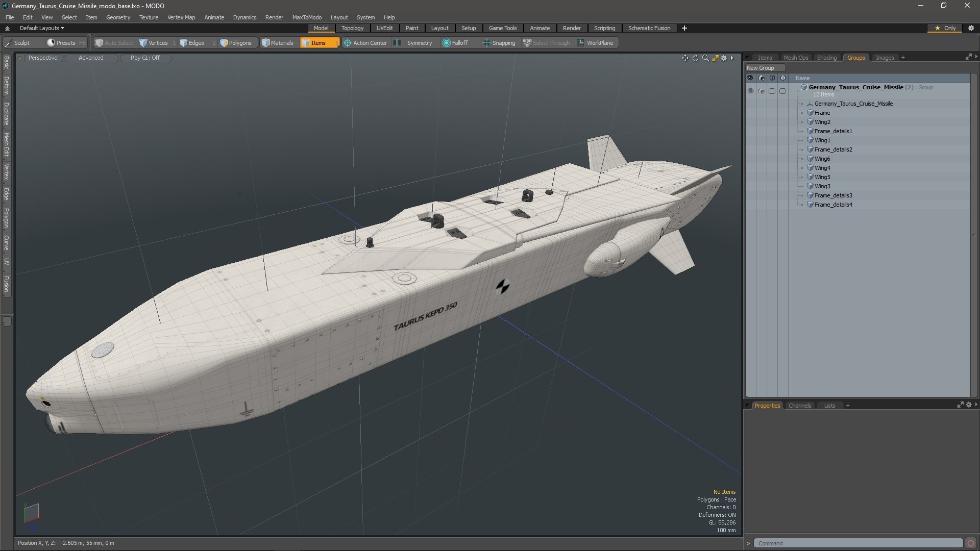The height and width of the screenshot is (551, 980).
Task: Toggle Snapping
Action: coord(499,43)
